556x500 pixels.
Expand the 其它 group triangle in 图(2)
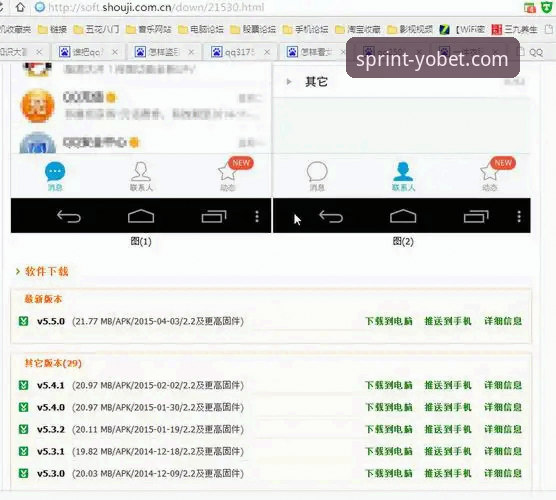pos(289,82)
